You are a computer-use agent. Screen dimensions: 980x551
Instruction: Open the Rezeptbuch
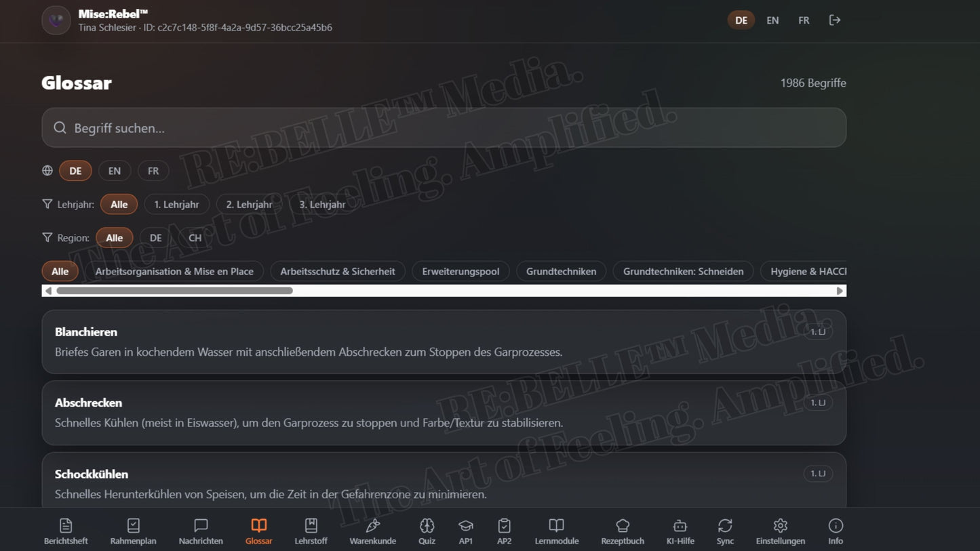[623, 531]
